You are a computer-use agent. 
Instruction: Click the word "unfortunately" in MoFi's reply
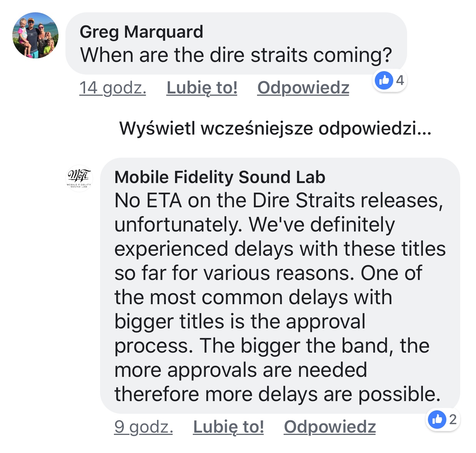(178, 225)
